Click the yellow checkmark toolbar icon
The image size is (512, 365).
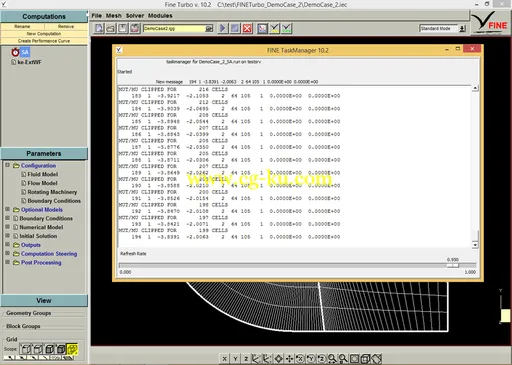[275, 28]
